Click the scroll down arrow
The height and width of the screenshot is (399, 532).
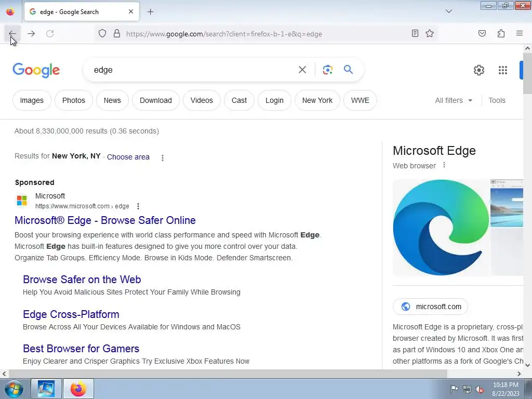click(527, 365)
